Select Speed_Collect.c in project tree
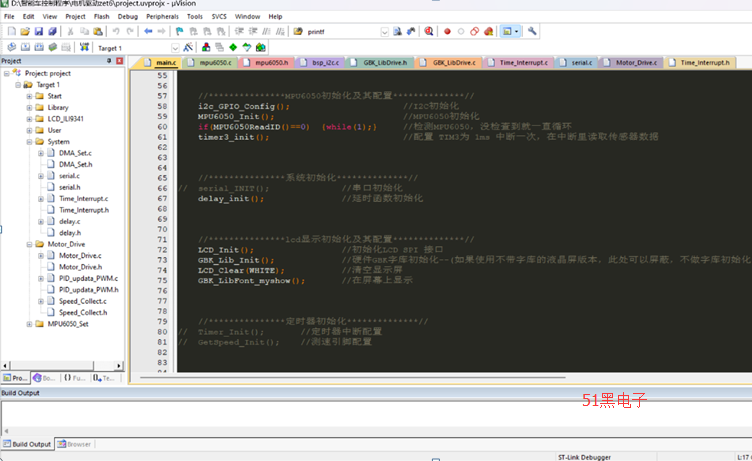This screenshot has width=752, height=461. [82, 301]
